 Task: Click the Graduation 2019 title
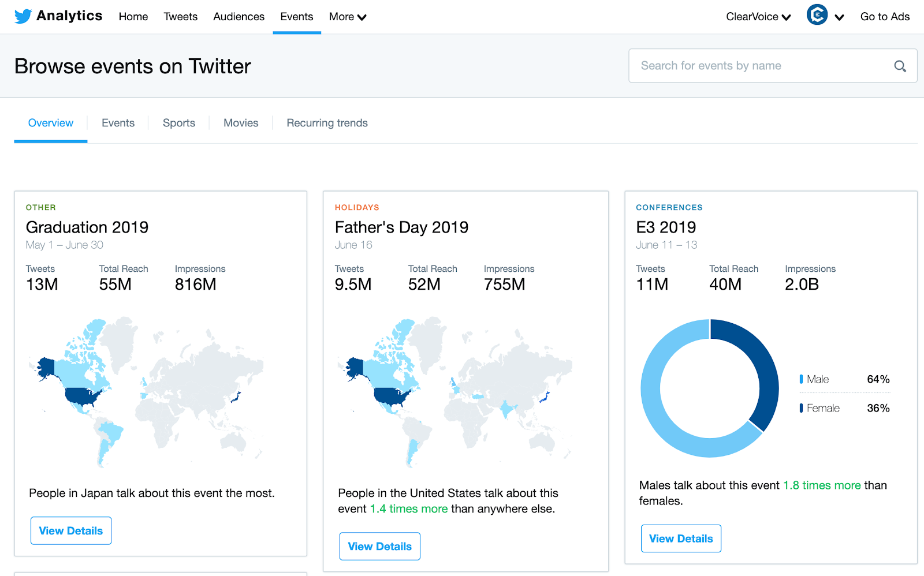click(x=87, y=227)
